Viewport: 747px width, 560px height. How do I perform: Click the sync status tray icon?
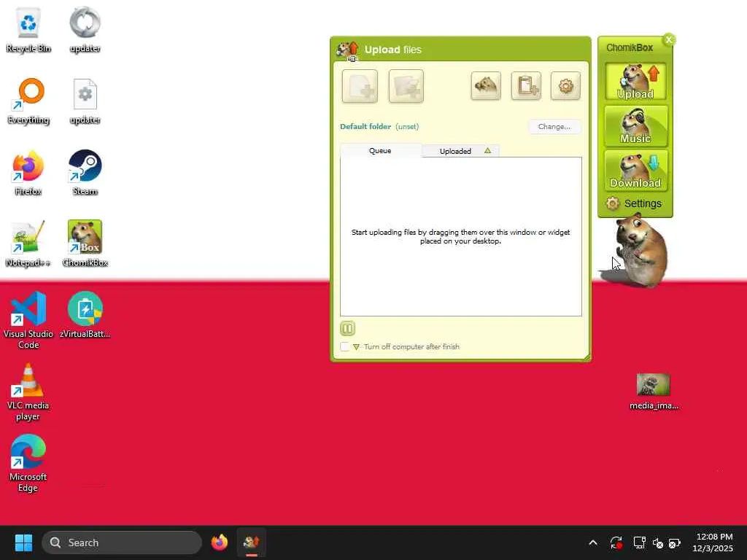(616, 542)
